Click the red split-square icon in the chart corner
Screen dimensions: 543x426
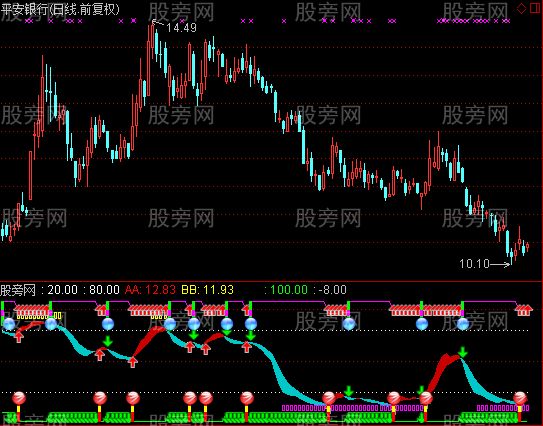point(535,8)
